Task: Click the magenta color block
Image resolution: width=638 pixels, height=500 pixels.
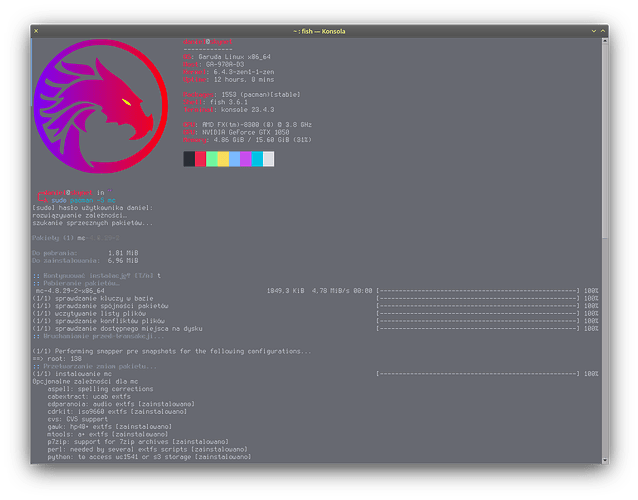Action: [246, 159]
